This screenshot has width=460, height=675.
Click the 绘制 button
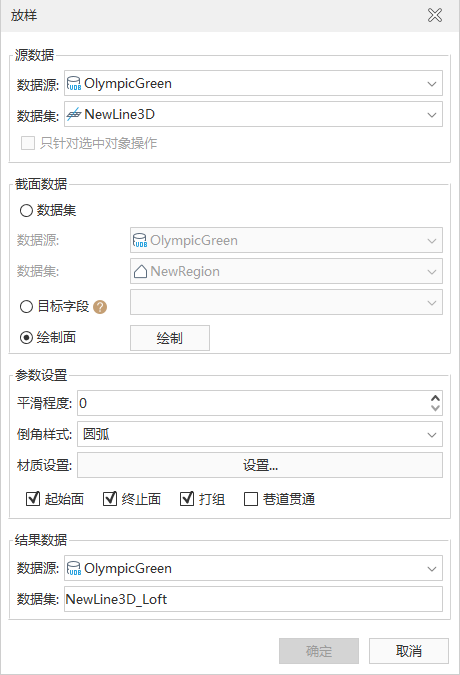(x=170, y=338)
